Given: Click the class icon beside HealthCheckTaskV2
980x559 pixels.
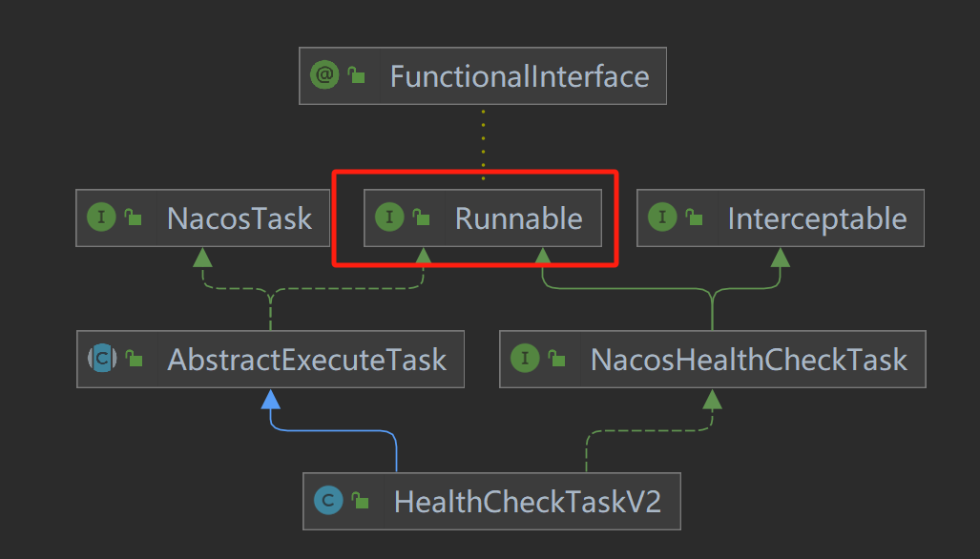Looking at the screenshot, I should pos(329,500).
